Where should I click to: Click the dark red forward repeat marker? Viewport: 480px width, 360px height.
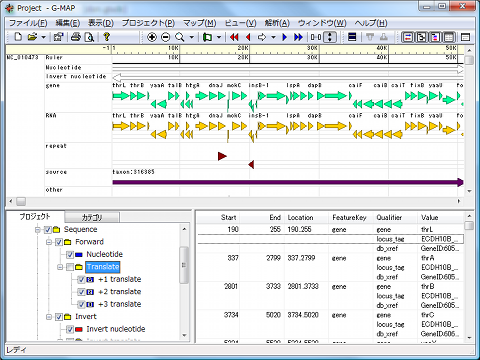(x=222, y=156)
